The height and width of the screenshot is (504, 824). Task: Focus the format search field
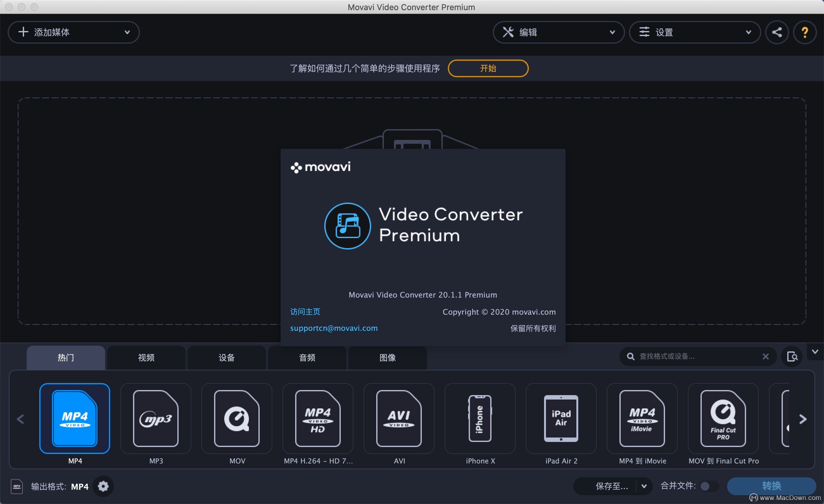point(698,356)
